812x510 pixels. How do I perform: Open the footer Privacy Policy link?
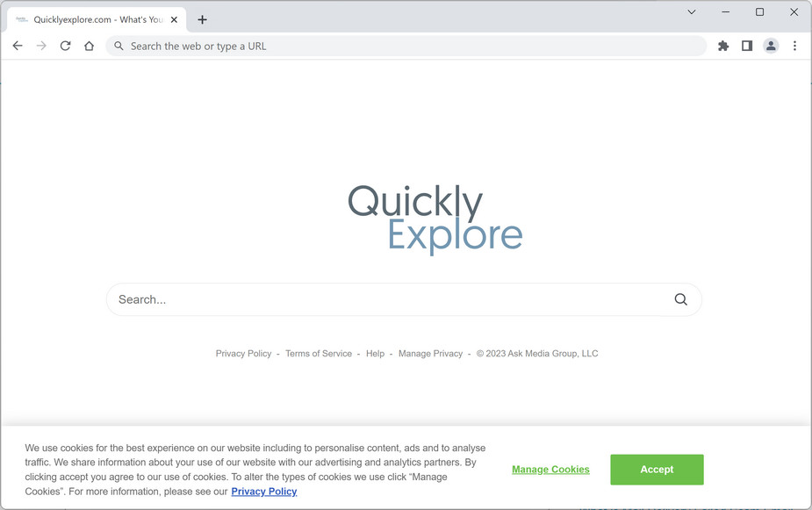point(243,354)
